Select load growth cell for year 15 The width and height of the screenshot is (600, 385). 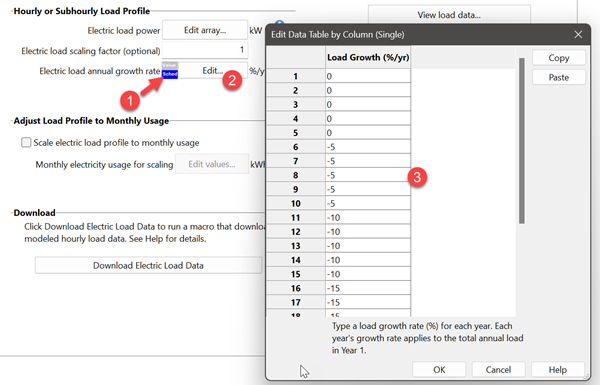point(368,274)
